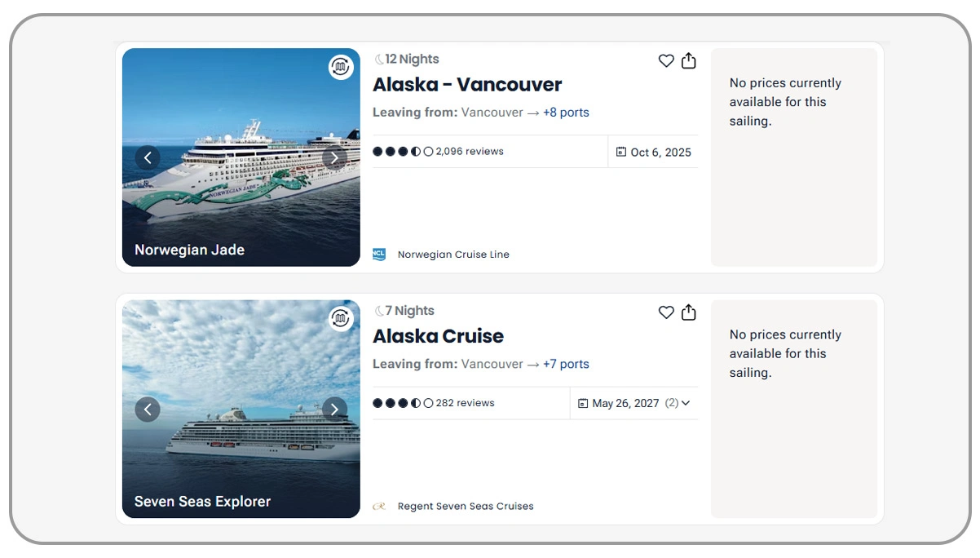
Task: Save the Alaska - Vancouver cruise to favorites
Action: click(666, 61)
